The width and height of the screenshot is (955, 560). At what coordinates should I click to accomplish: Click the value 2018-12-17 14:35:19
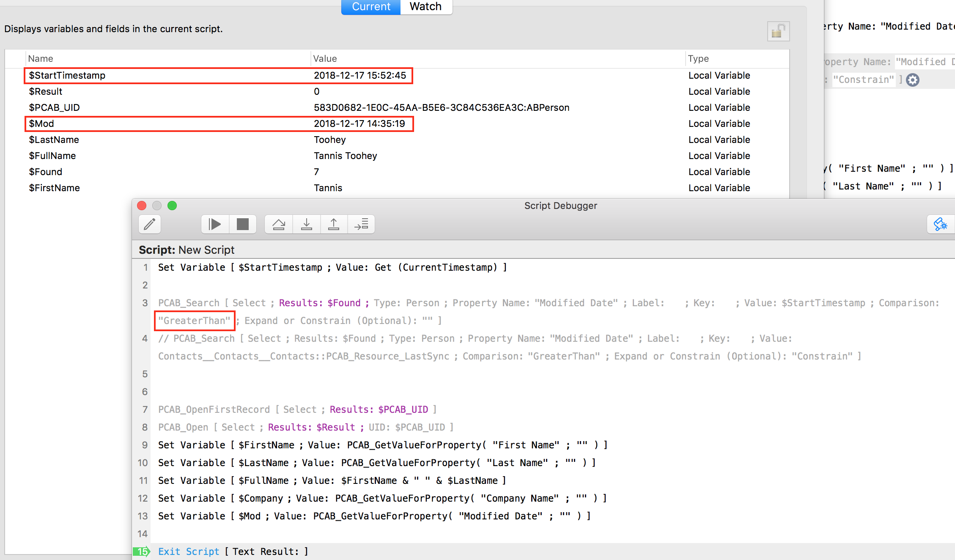[x=359, y=124]
